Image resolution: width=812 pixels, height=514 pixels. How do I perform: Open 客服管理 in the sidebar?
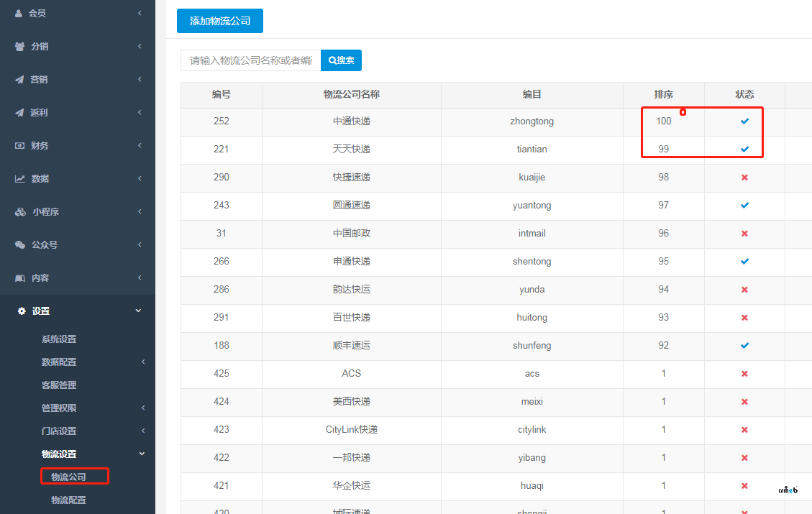[x=59, y=385]
